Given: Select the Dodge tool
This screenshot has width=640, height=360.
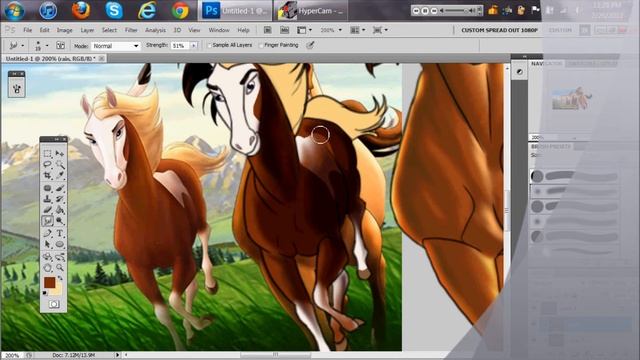Looking at the screenshot, I should point(60,221).
